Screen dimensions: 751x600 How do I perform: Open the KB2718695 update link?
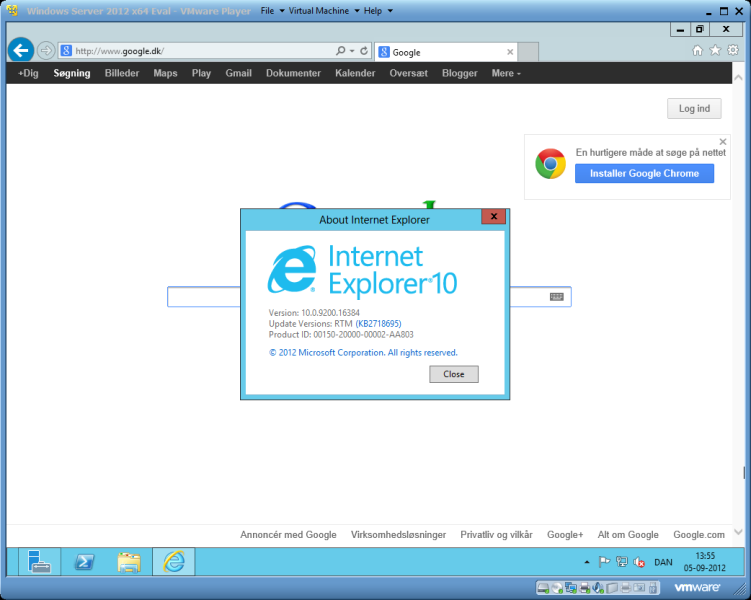(x=378, y=324)
